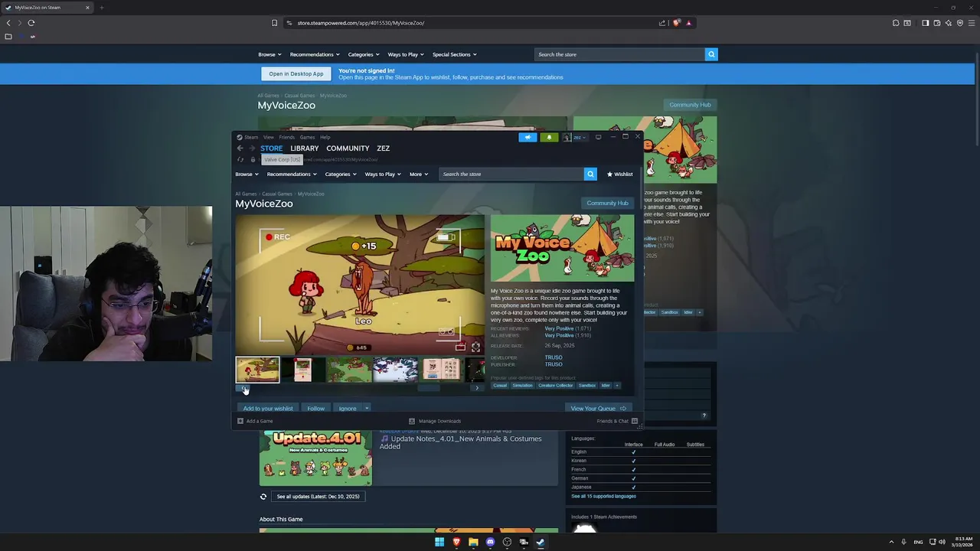Click Add to your wishlist button
The height and width of the screenshot is (551, 980).
[268, 409]
